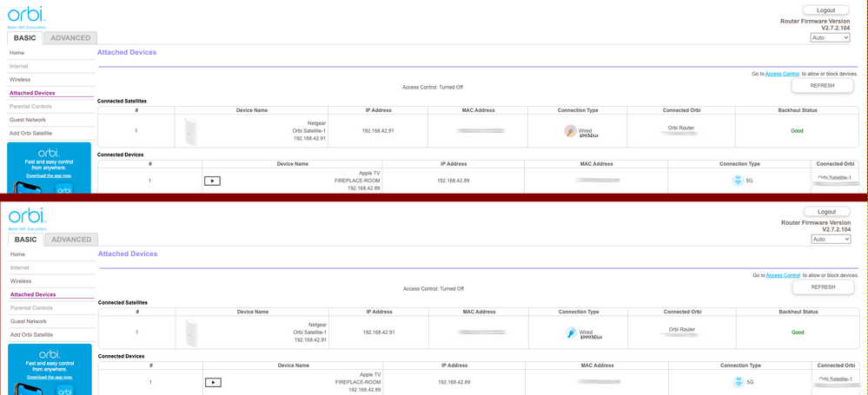Click the Orbi logo atop the lower page
868x395 pixels.
[x=27, y=217]
